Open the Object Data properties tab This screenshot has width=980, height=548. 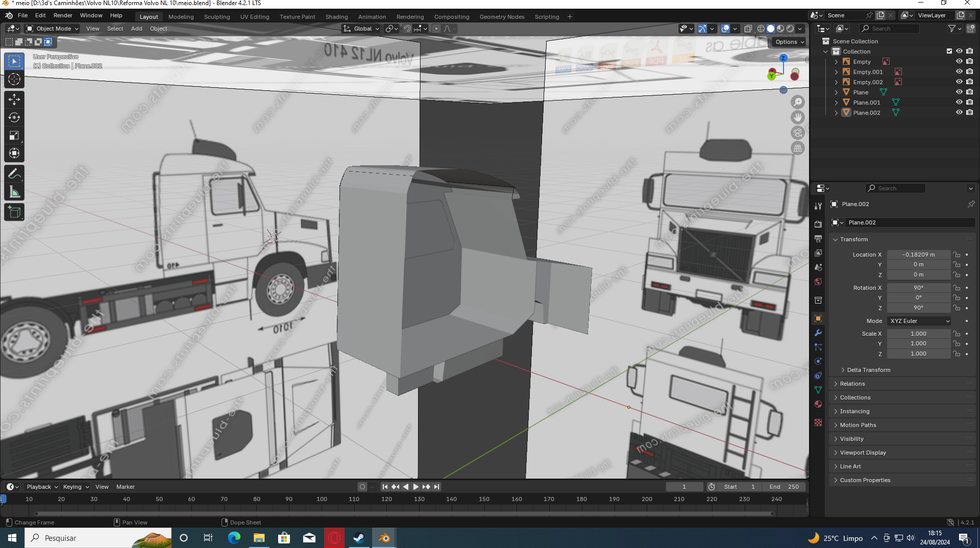click(x=818, y=390)
